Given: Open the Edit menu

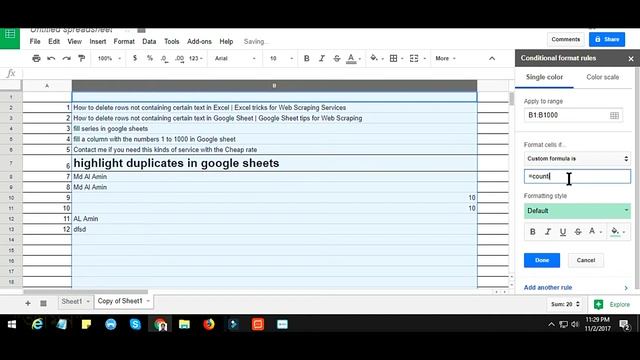Looking at the screenshot, I should pos(54,42).
